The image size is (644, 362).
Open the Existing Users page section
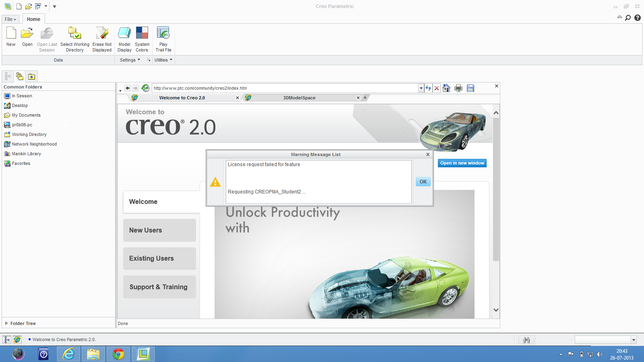pos(159,258)
